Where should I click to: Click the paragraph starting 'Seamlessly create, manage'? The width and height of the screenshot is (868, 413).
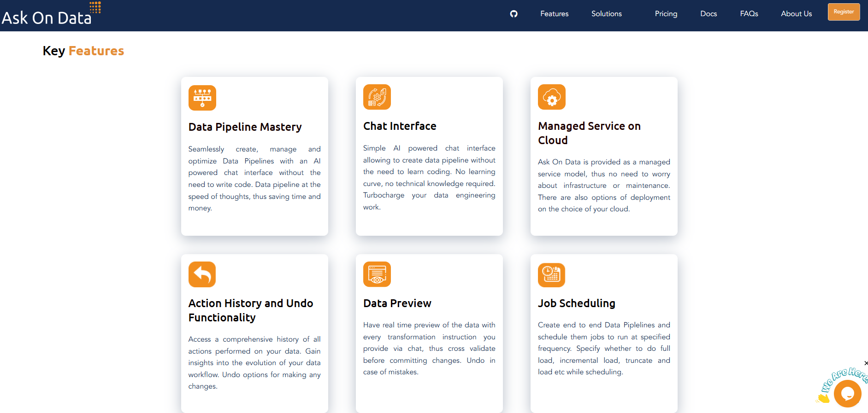pos(254,179)
